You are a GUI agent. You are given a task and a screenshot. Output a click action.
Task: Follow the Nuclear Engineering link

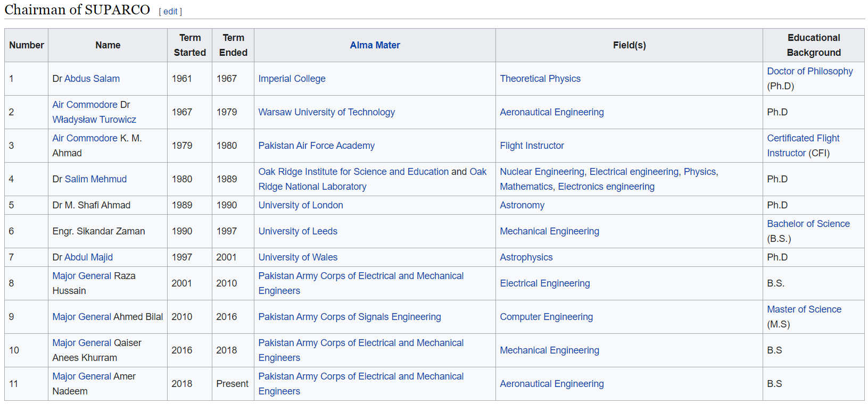[x=542, y=172]
